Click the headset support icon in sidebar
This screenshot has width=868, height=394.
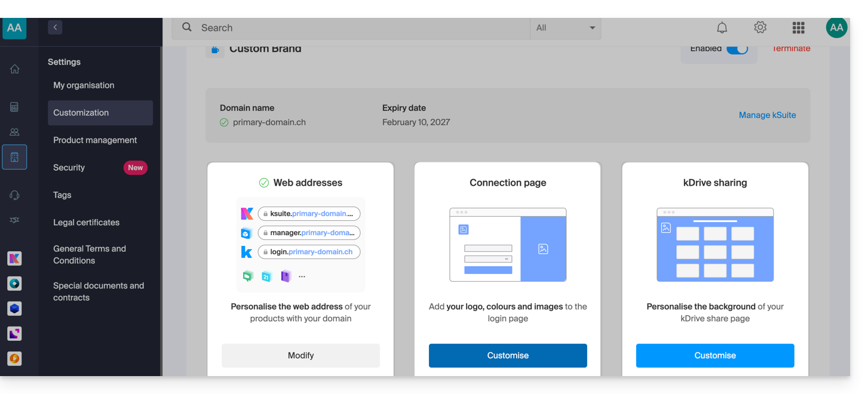[14, 195]
